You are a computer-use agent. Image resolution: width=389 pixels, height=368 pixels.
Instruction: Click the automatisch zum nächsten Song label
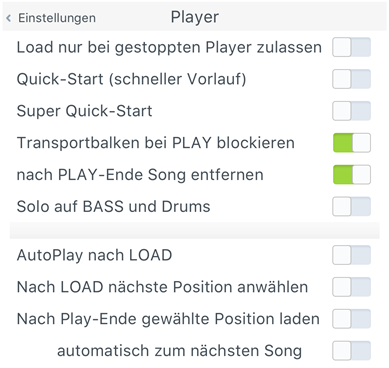tap(179, 351)
